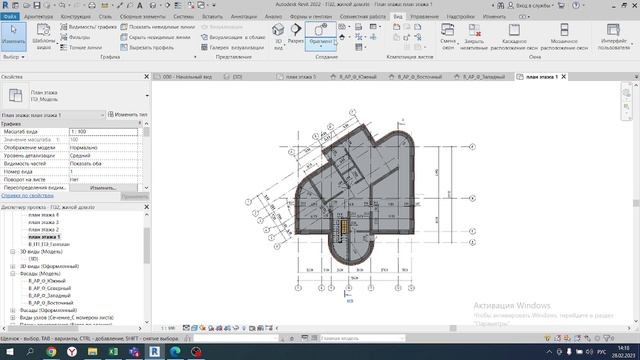Click the Масштаб вида 1:100 field
This screenshot has height=360, width=640.
coord(103,132)
